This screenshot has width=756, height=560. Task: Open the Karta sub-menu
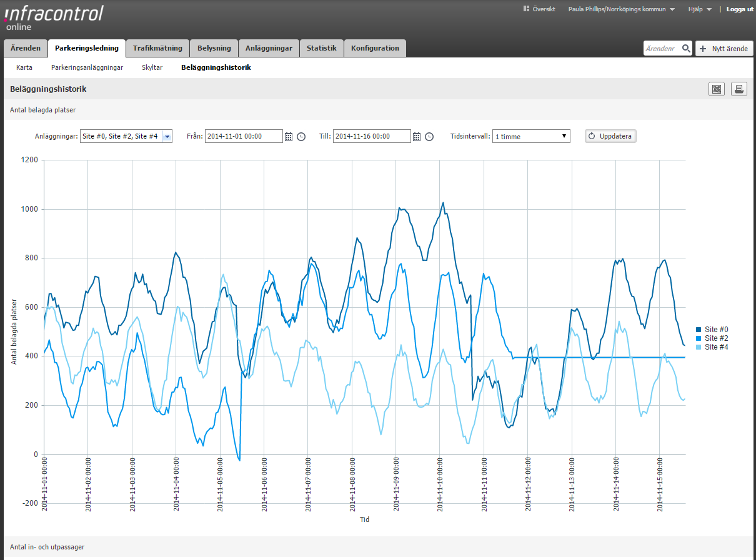tap(24, 67)
